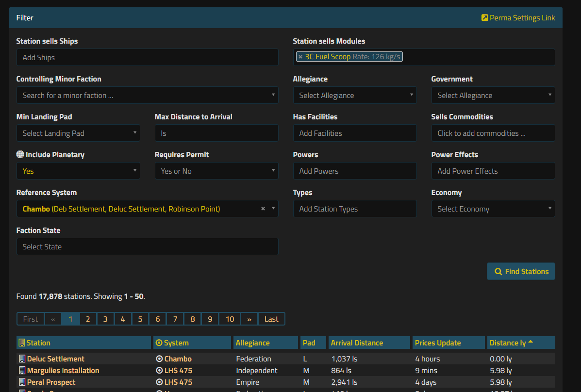Open the Include Planetary dropdown
This screenshot has width=581, height=392.
click(78, 171)
